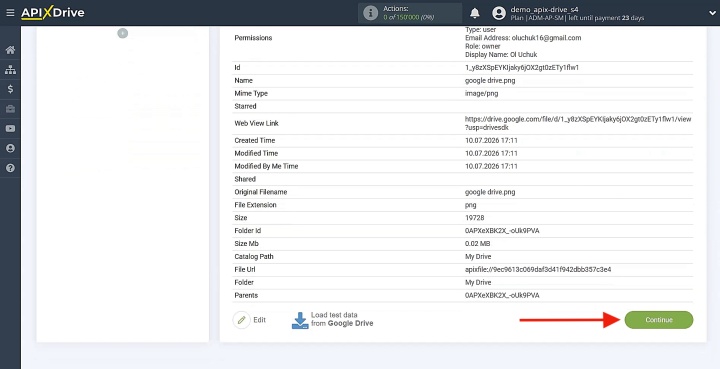Image resolution: width=720 pixels, height=369 pixels.
Task: Select the File Extension value png
Action: click(x=471, y=205)
